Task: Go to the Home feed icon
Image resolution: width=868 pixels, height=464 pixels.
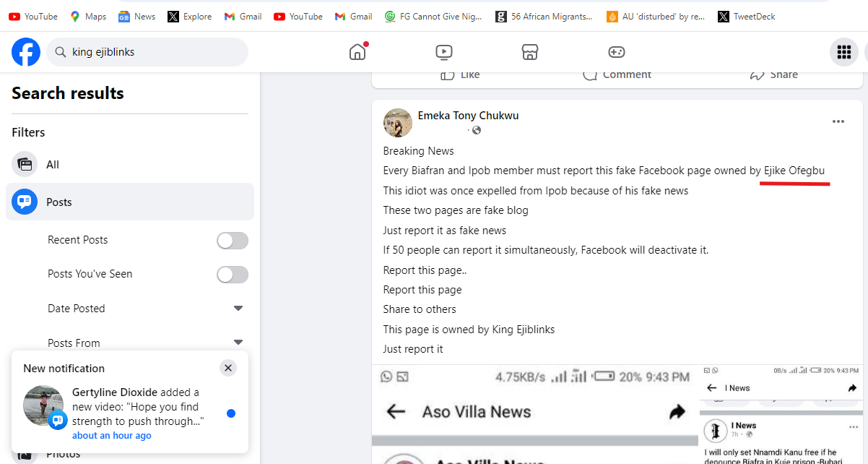Action: tap(357, 52)
